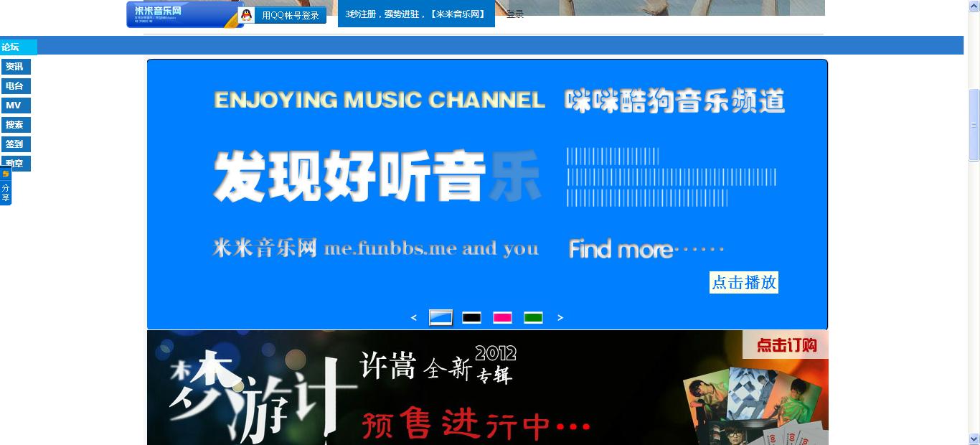Open the 搜索 search menu item
980x445 pixels.
(x=16, y=125)
